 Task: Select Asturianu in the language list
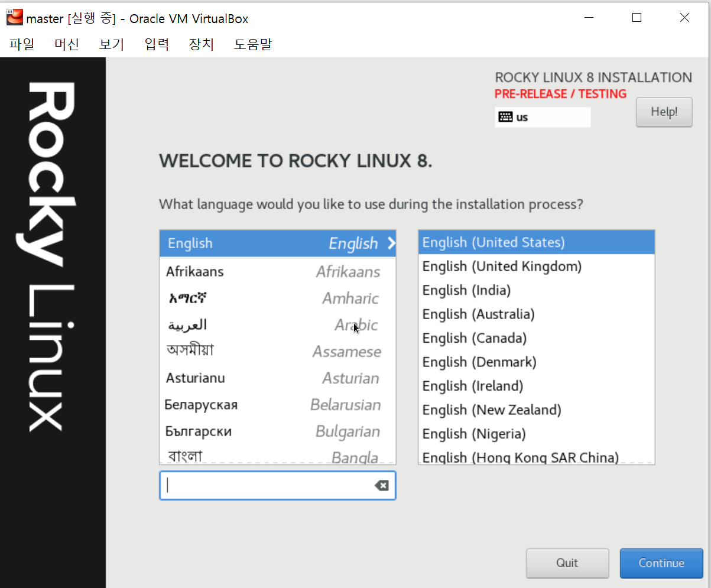click(x=278, y=378)
